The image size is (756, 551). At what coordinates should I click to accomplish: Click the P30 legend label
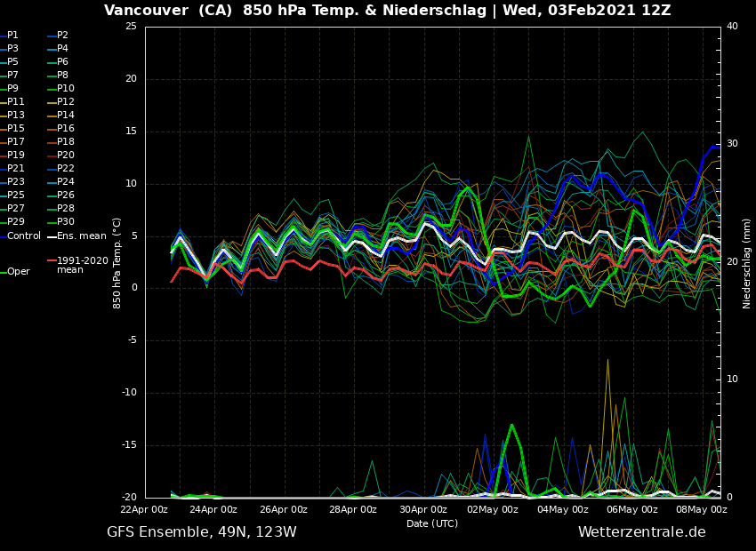65,222
